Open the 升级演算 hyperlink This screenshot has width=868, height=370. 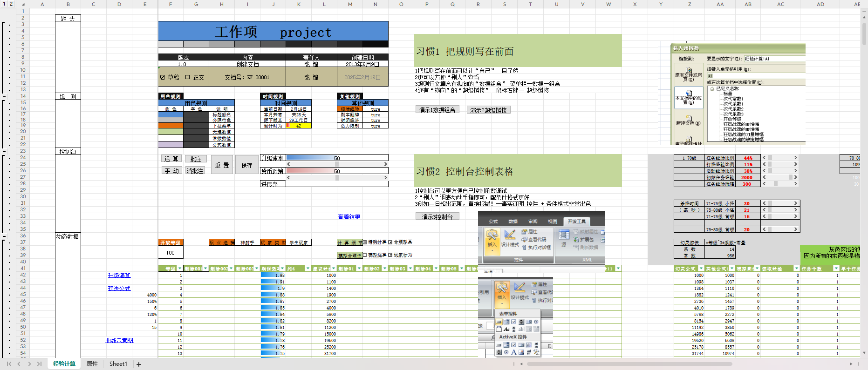pyautogui.click(x=119, y=275)
